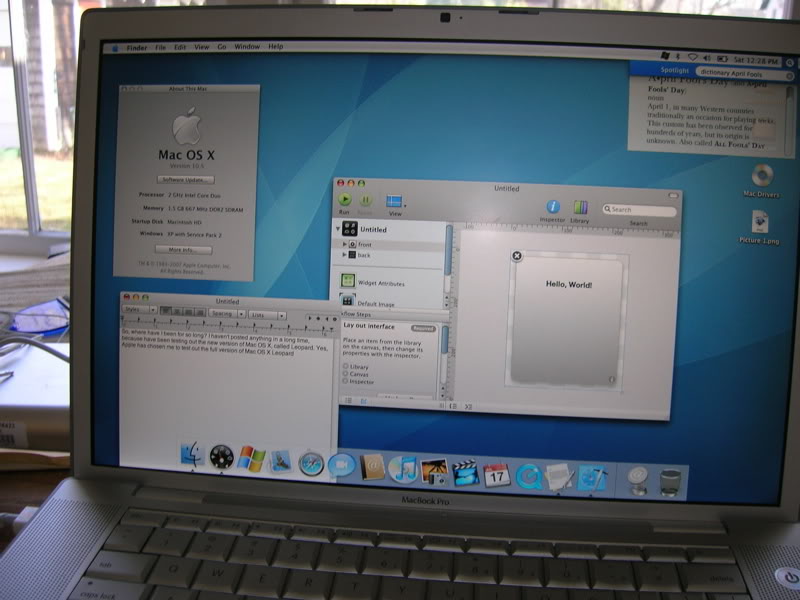The height and width of the screenshot is (600, 800).
Task: Open iChat from the Dock
Action: (x=341, y=466)
